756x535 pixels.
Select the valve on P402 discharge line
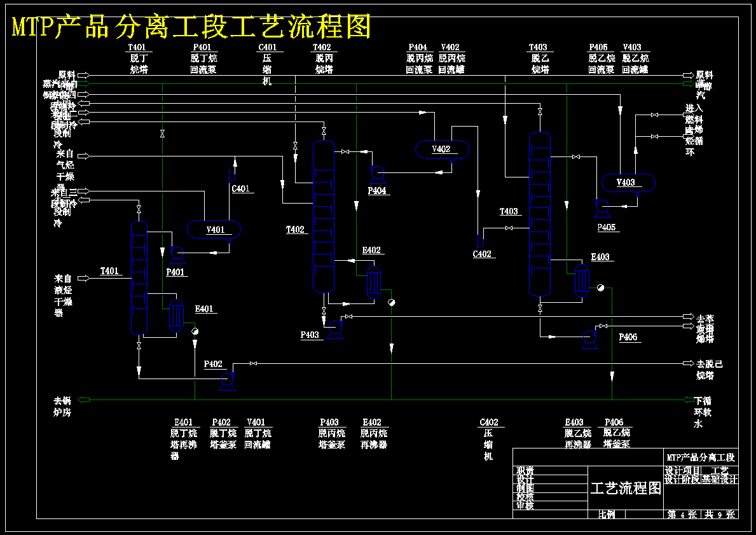pos(253,363)
